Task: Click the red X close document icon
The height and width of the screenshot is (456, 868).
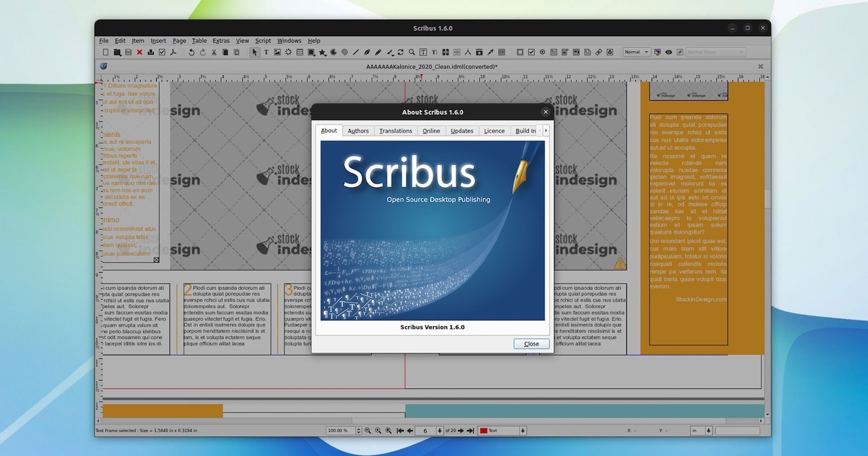Action: pyautogui.click(x=139, y=52)
